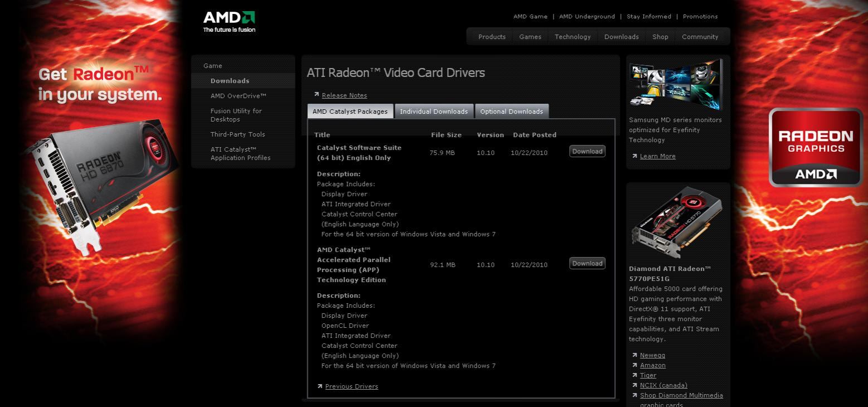
Task: Click the AMD logo in the header
Action: click(229, 22)
